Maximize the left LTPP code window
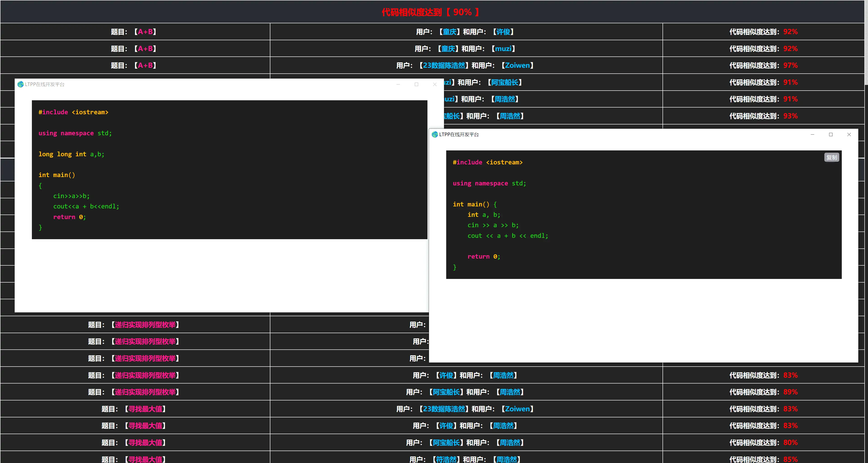This screenshot has width=868, height=463. (x=416, y=84)
